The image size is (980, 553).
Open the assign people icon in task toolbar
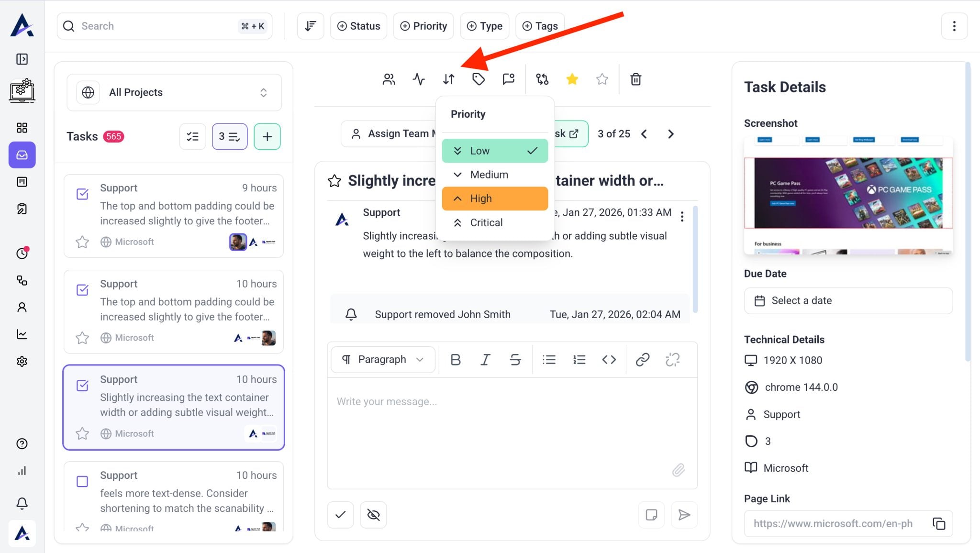click(389, 79)
